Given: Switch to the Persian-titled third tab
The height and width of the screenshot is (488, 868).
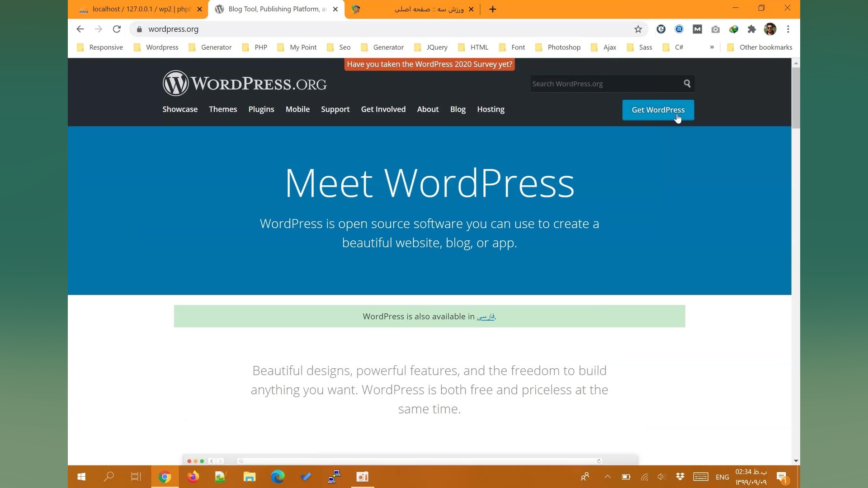Looking at the screenshot, I should [411, 9].
